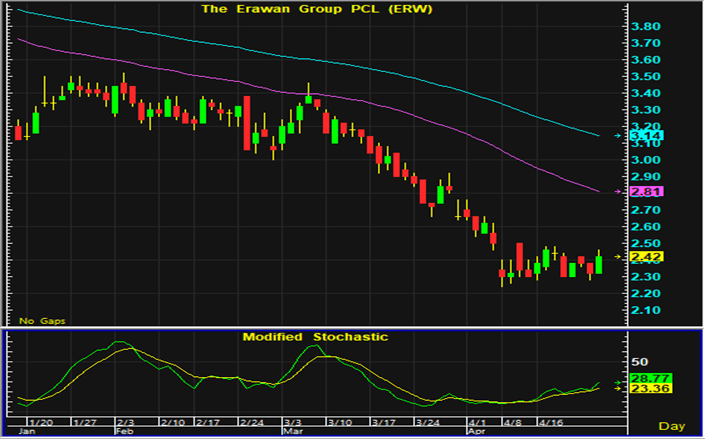Select the 'Mar' month marker on axis
This screenshot has width=705, height=439.
294,433
